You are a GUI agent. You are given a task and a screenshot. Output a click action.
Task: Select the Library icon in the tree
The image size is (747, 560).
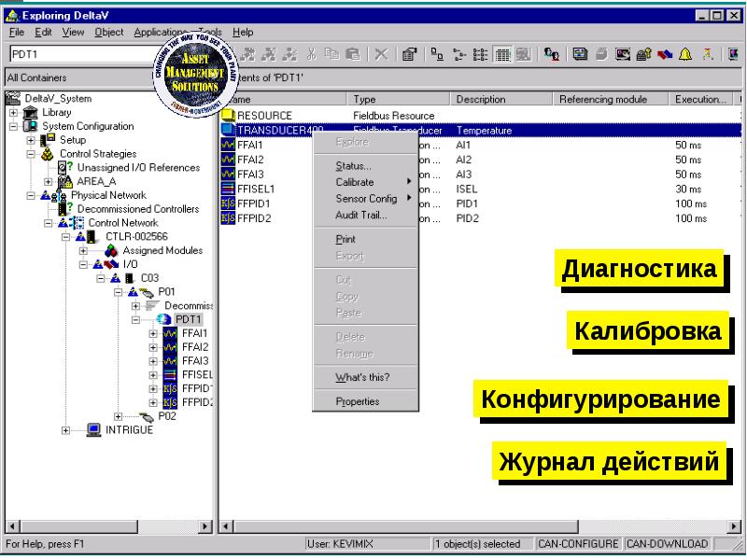coord(31,112)
